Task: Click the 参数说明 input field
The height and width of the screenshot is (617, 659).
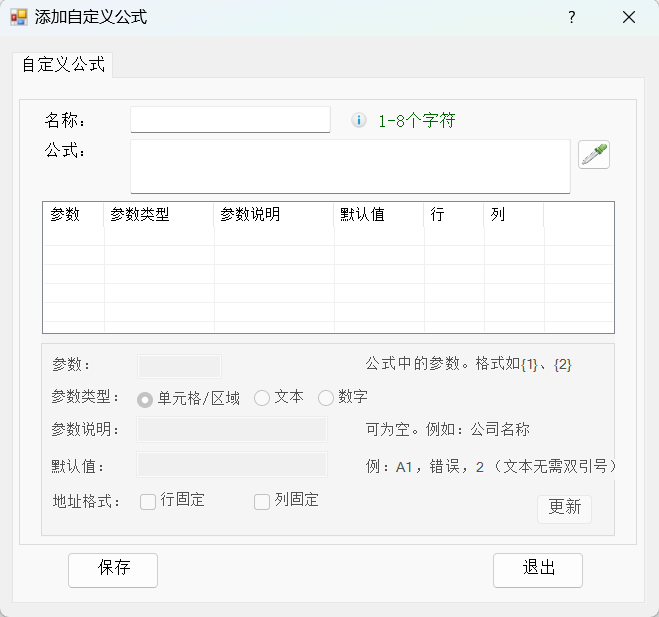Action: [x=232, y=430]
